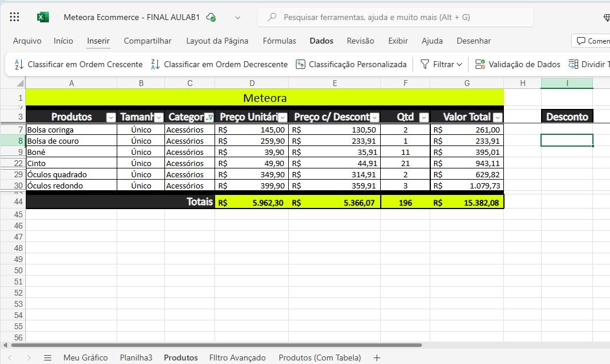Click the Dividir Texto split icon
This screenshot has height=364, width=610.
(573, 64)
